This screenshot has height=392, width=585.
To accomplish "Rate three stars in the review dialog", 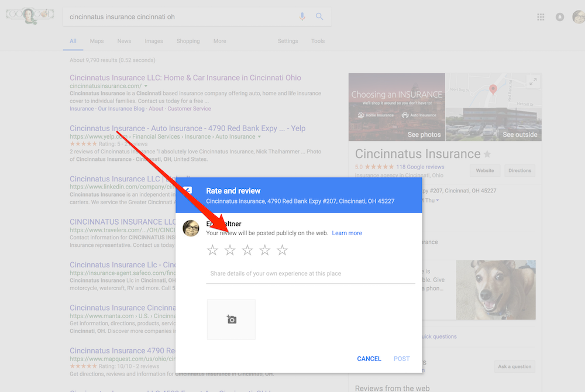I will click(x=247, y=250).
